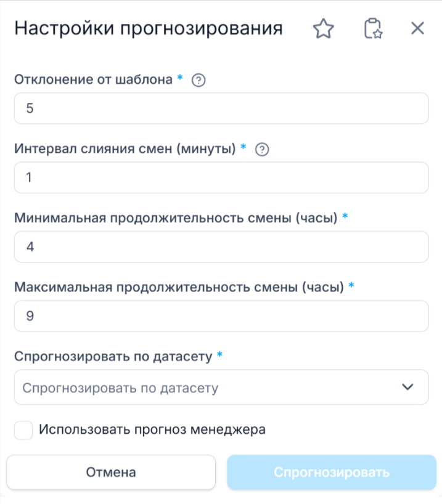Show help for Интервал слияния смен
442x504 pixels.
click(261, 149)
